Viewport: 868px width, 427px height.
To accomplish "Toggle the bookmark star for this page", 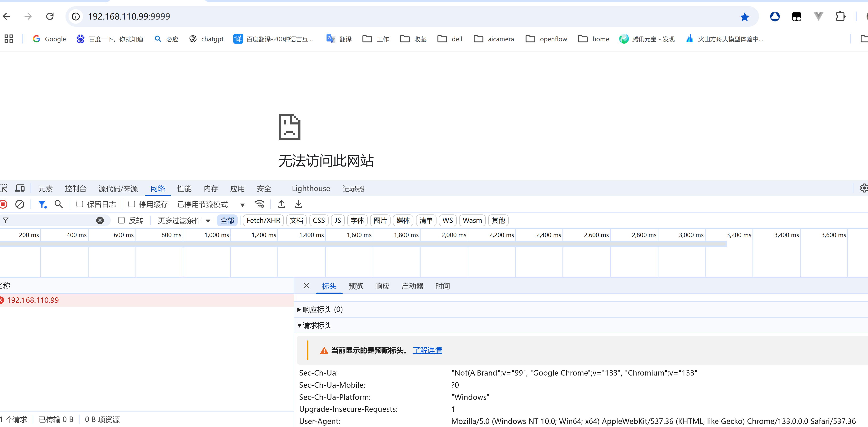I will pyautogui.click(x=744, y=16).
